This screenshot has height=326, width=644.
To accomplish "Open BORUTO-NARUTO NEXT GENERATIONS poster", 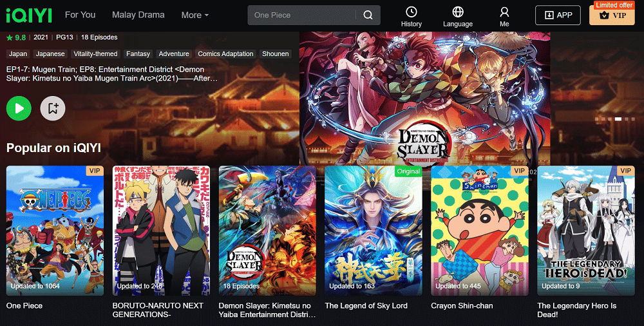I will click(x=161, y=230).
